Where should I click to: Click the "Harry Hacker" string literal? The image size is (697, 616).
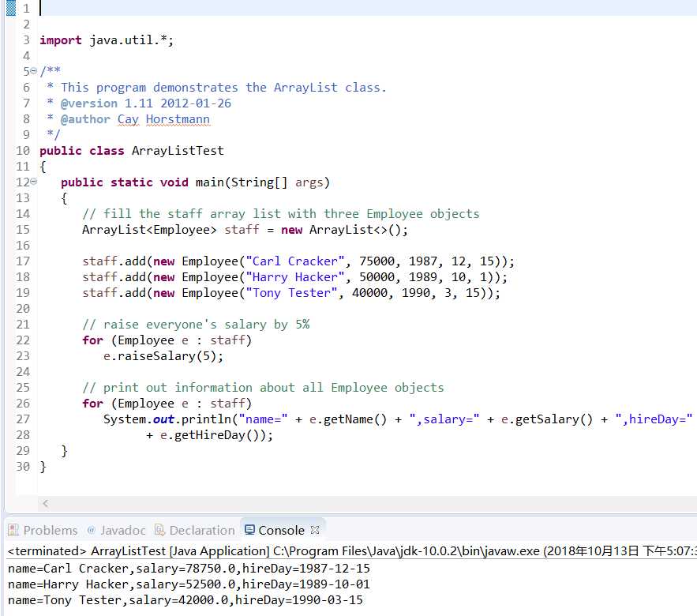coord(295,277)
